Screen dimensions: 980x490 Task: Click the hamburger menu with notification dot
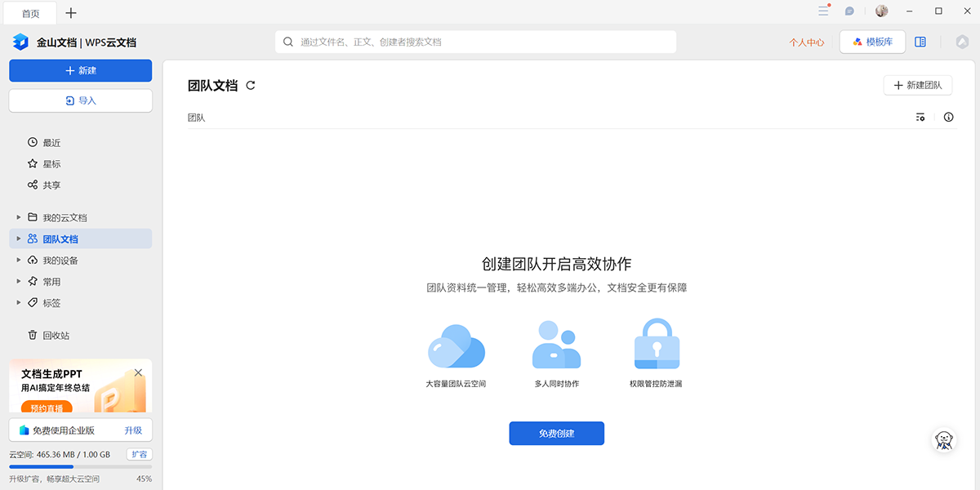point(823,11)
